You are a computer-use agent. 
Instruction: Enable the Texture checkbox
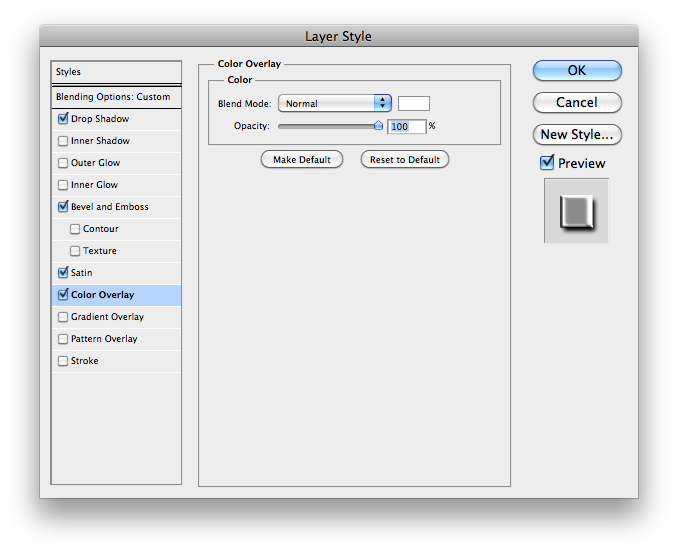[76, 251]
